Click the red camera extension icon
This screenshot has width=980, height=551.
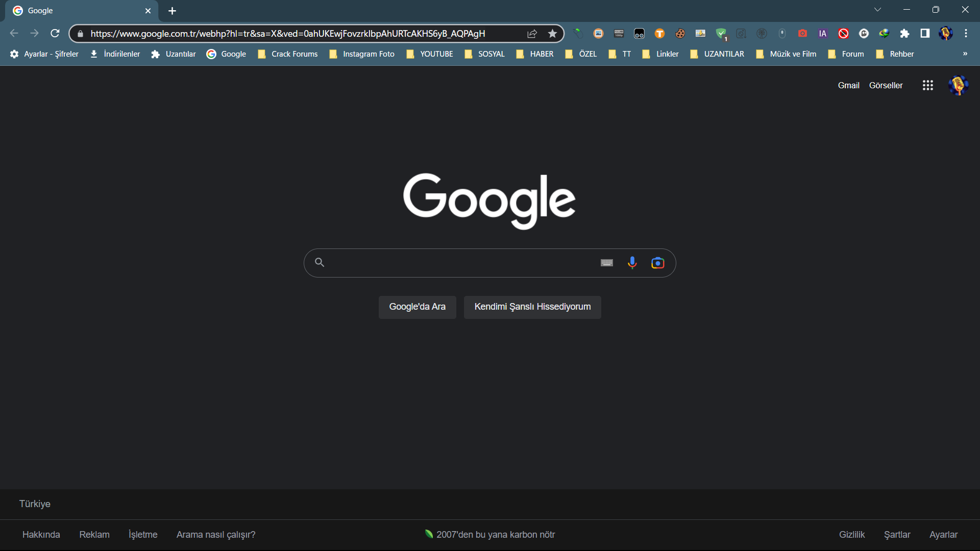[x=802, y=34]
